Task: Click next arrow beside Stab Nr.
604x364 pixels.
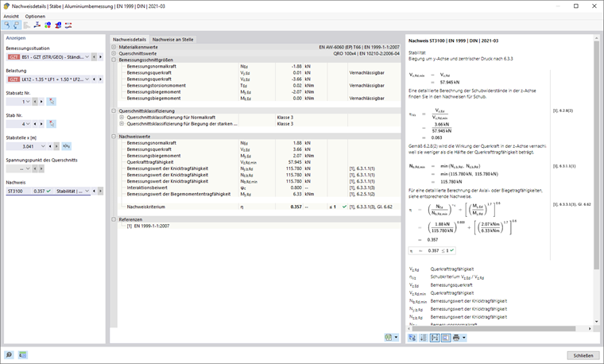Action: [x=41, y=124]
